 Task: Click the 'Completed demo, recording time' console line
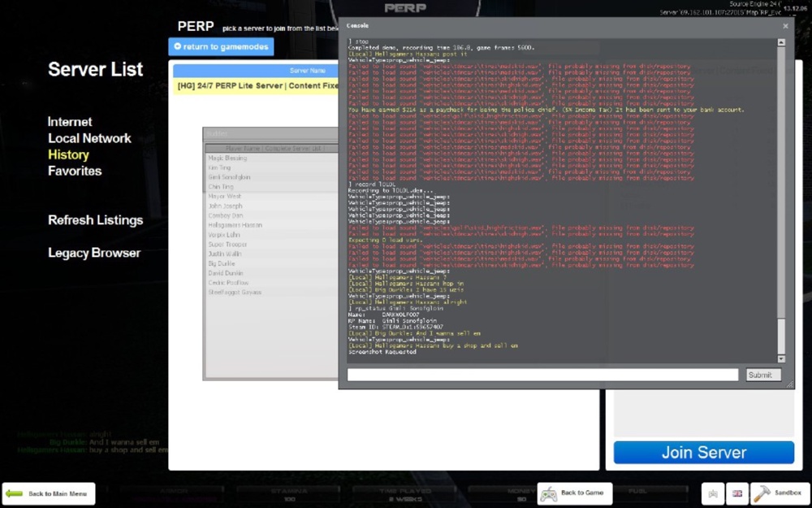click(x=441, y=48)
